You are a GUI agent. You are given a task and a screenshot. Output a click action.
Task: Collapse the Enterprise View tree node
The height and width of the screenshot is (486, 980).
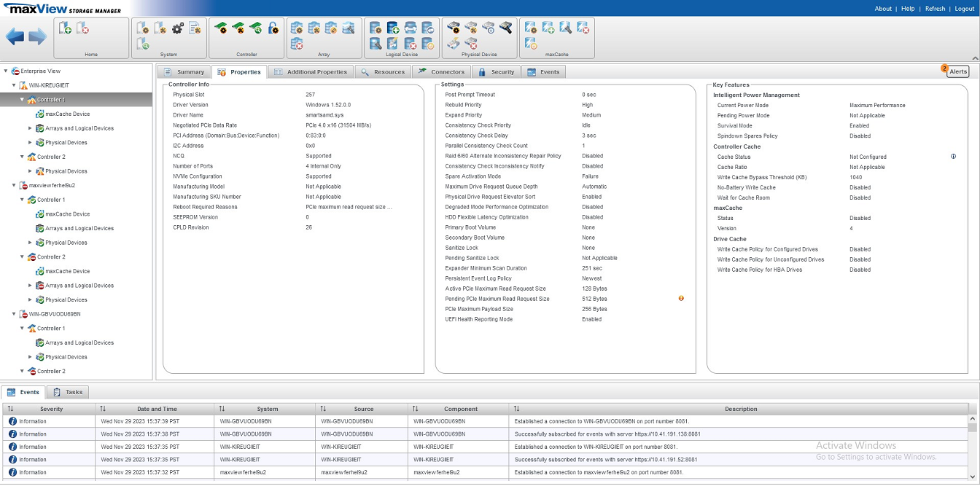[6, 71]
